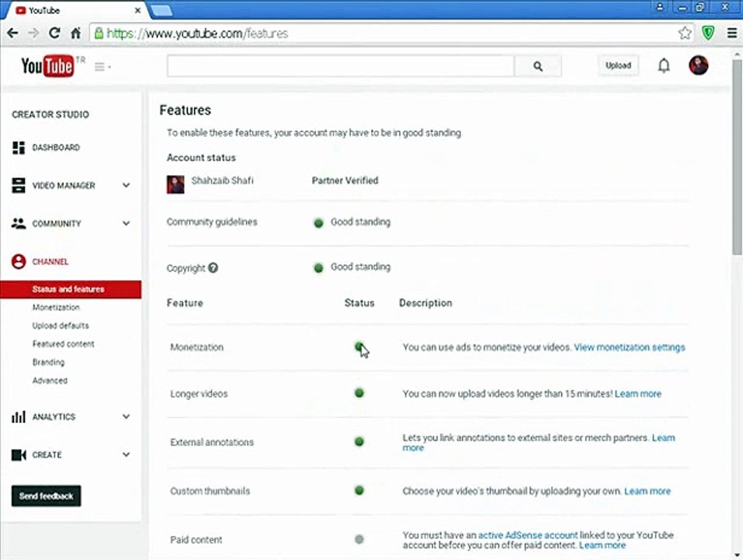The width and height of the screenshot is (743, 560).
Task: Click the Community guidelines green dot
Action: pyautogui.click(x=318, y=222)
